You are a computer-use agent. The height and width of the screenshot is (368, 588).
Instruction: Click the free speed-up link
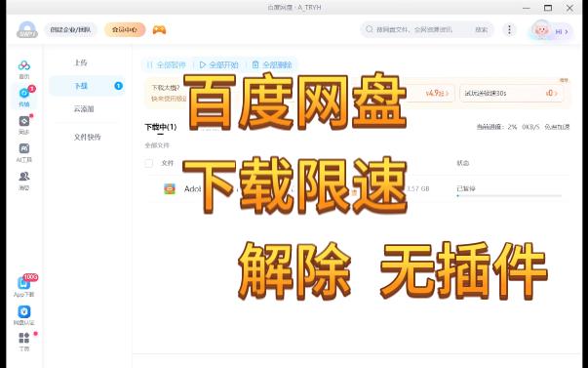click(557, 127)
